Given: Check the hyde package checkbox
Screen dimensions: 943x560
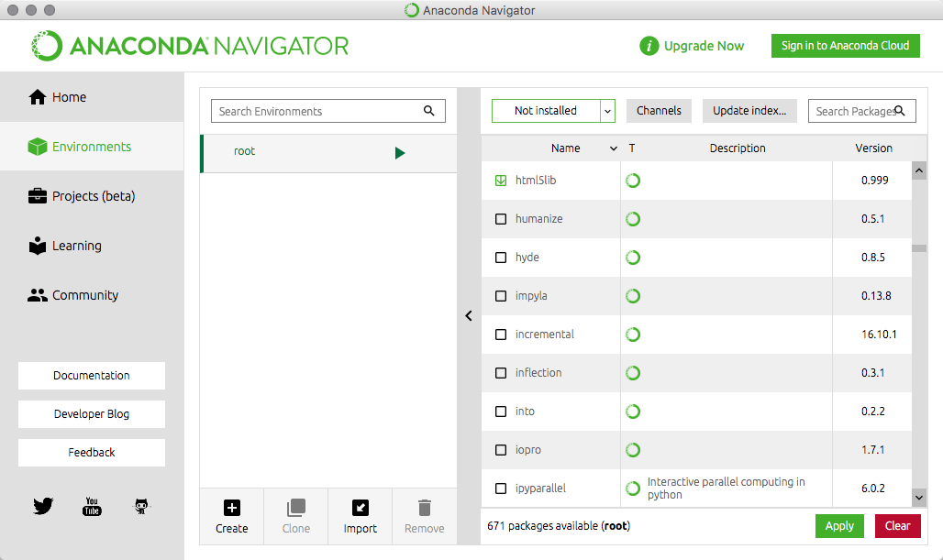Looking at the screenshot, I should pos(500,258).
